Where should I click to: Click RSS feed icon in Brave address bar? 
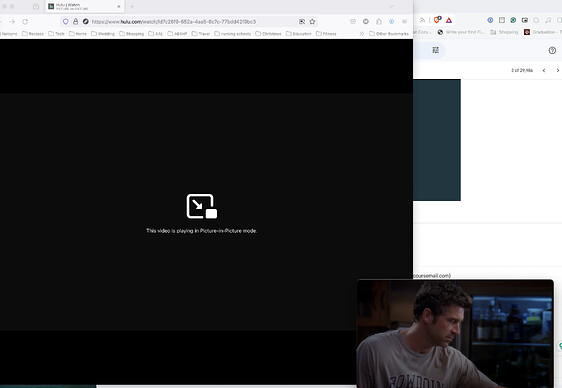422,20
